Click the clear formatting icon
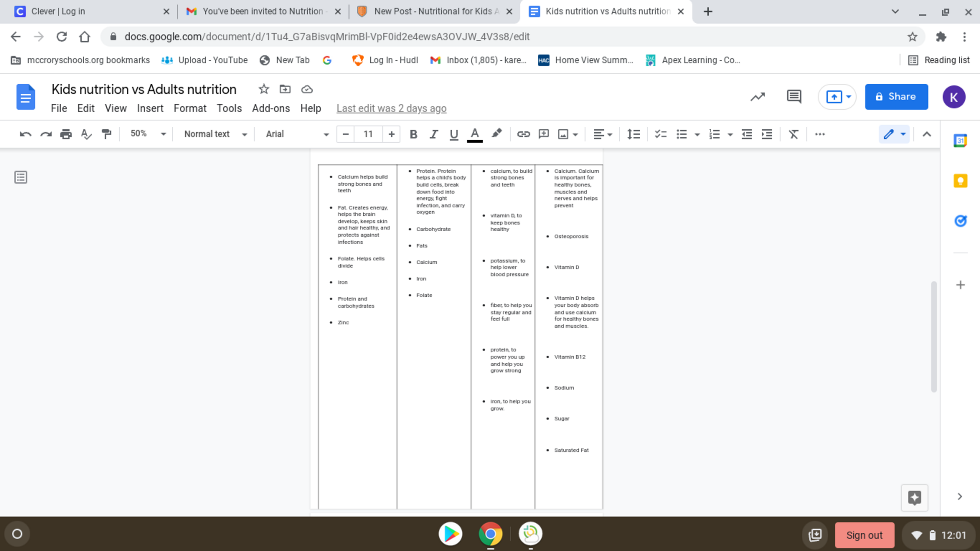This screenshot has width=980, height=551. point(793,135)
